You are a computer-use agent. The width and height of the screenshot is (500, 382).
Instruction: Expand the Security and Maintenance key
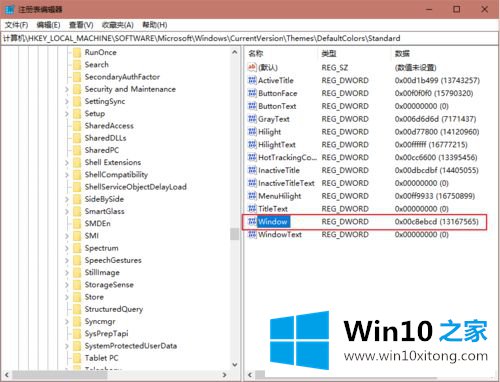(x=67, y=89)
